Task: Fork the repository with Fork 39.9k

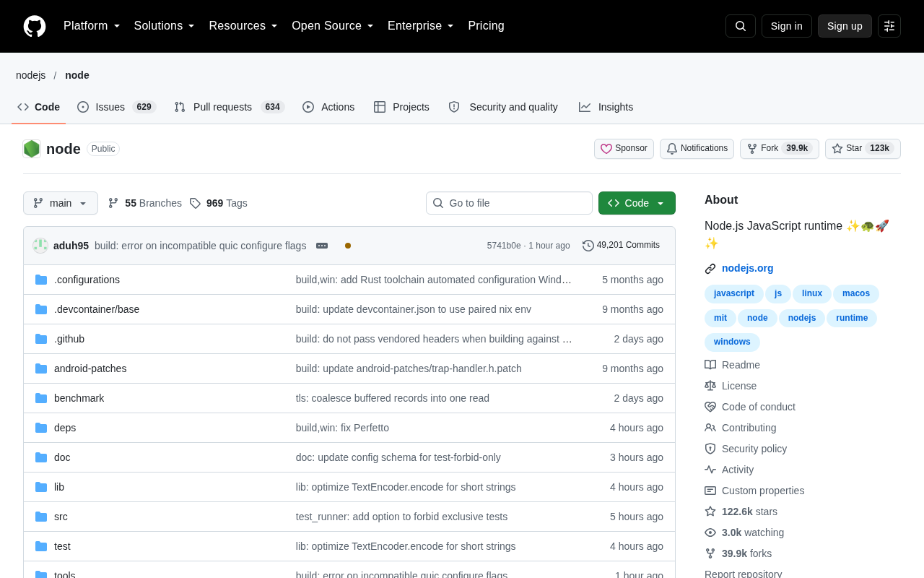Action: point(780,149)
